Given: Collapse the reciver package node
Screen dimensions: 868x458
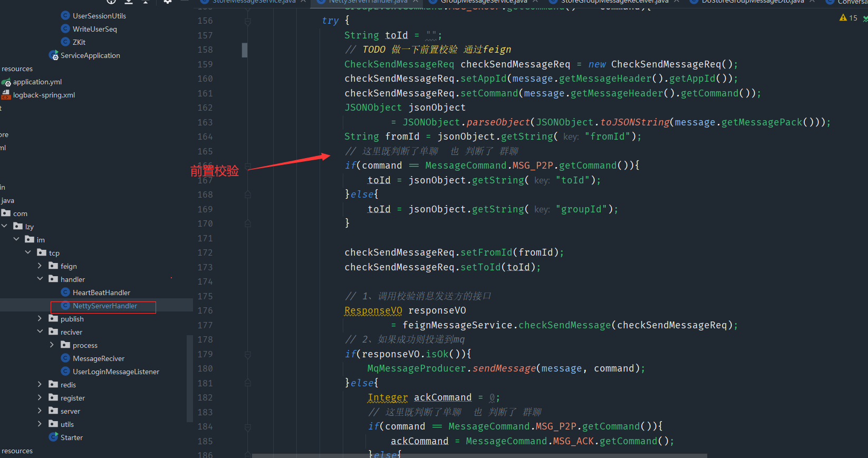Looking at the screenshot, I should 40,331.
